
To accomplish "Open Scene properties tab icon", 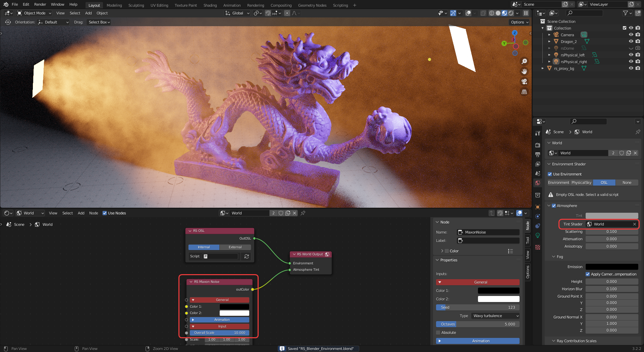I will point(538,173).
